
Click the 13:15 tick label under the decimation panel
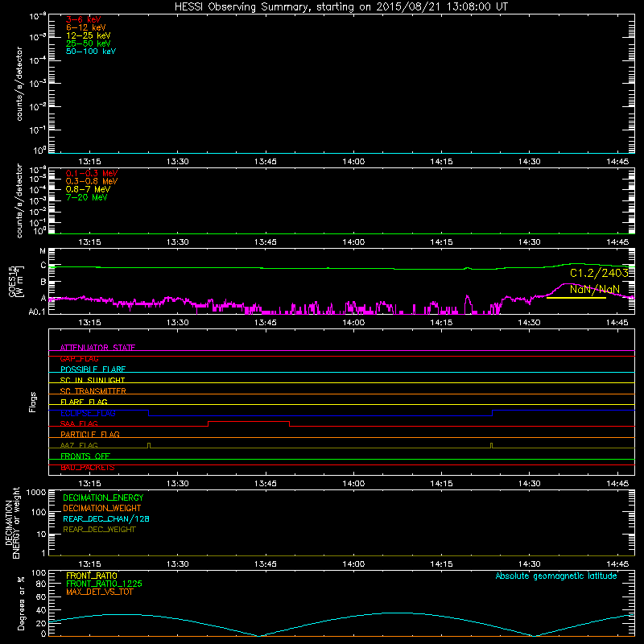tap(89, 564)
